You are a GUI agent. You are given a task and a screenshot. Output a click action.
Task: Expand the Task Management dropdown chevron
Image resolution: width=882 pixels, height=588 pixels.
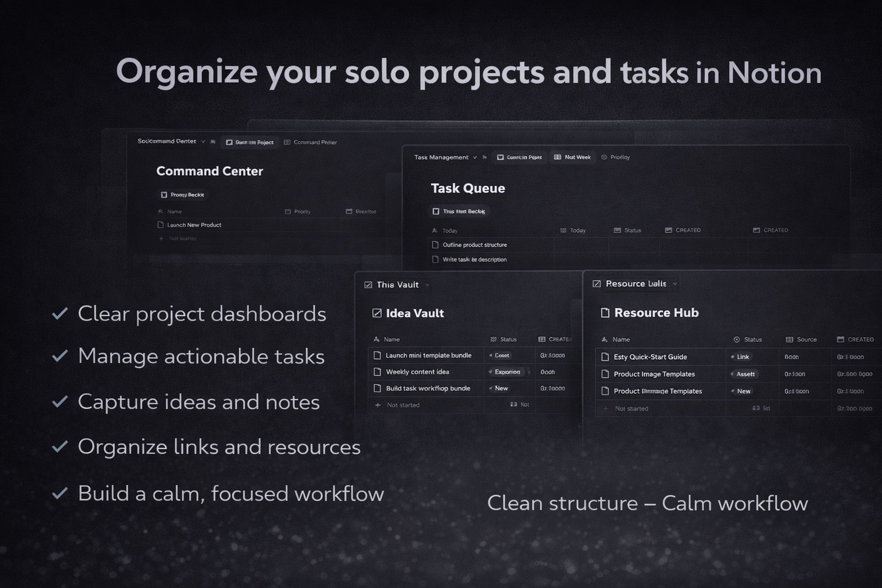[475, 158]
